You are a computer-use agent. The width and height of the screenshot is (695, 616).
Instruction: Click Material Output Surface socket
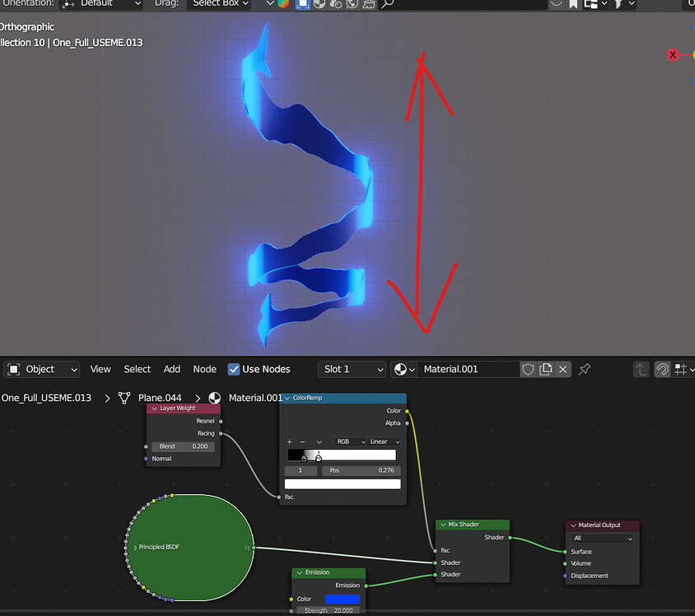(565, 552)
